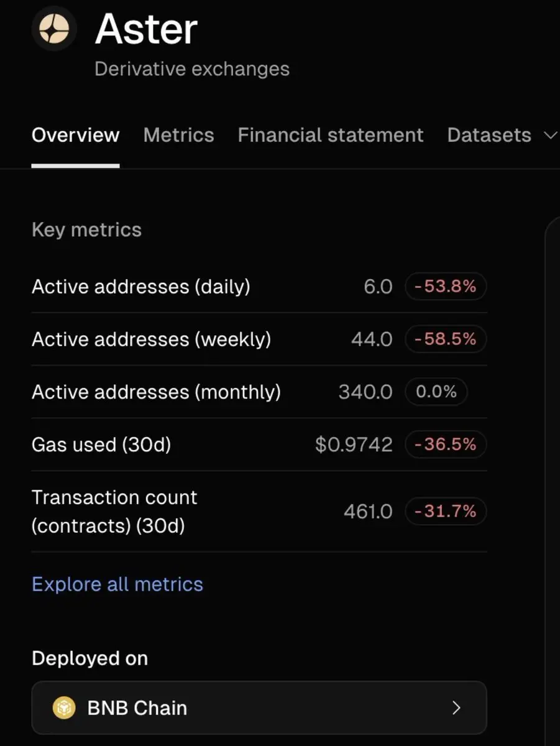This screenshot has width=560, height=746.
Task: Open the Metrics tab
Action: coord(178,136)
